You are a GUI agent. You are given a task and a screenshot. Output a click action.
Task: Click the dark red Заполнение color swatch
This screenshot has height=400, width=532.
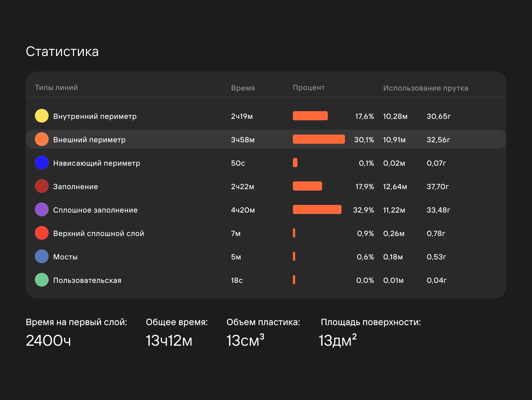pos(42,186)
